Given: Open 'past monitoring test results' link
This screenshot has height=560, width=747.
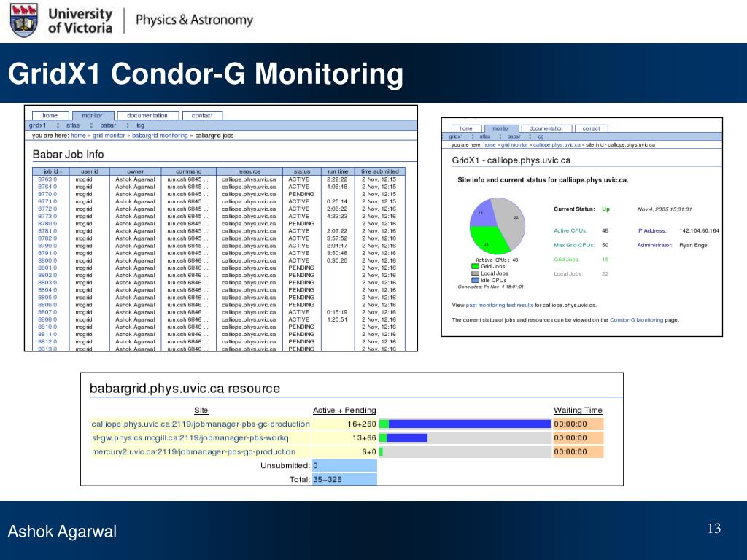Looking at the screenshot, I should pyautogui.click(x=499, y=306).
